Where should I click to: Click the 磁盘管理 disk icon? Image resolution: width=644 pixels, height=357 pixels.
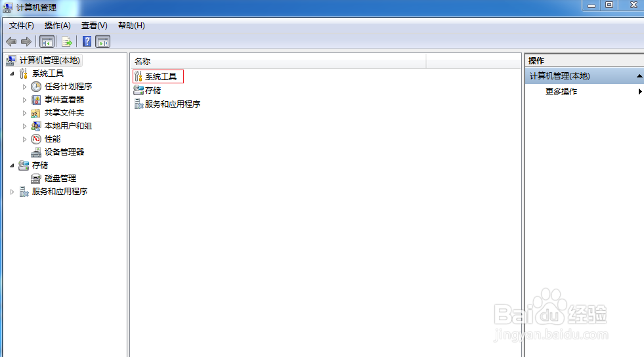(36, 178)
